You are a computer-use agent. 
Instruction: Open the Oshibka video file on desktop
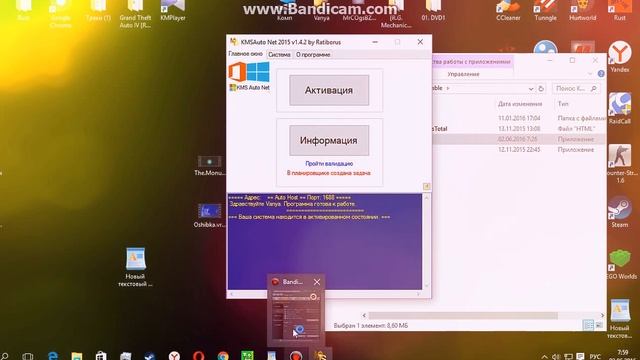[x=209, y=216]
